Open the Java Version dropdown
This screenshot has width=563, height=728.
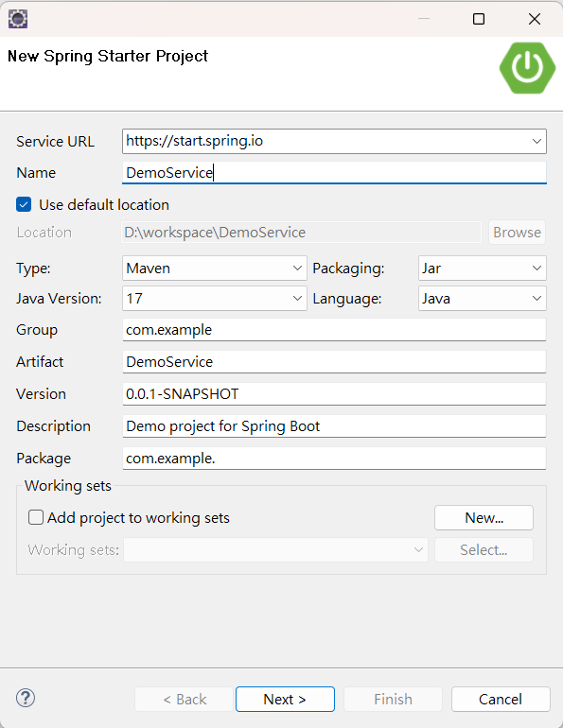point(214,298)
